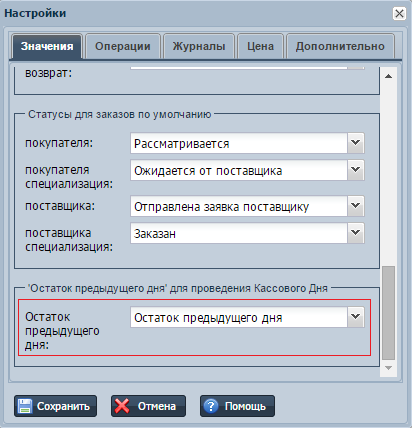Click the floppy disk Save icon
The height and width of the screenshot is (428, 412).
point(24,406)
